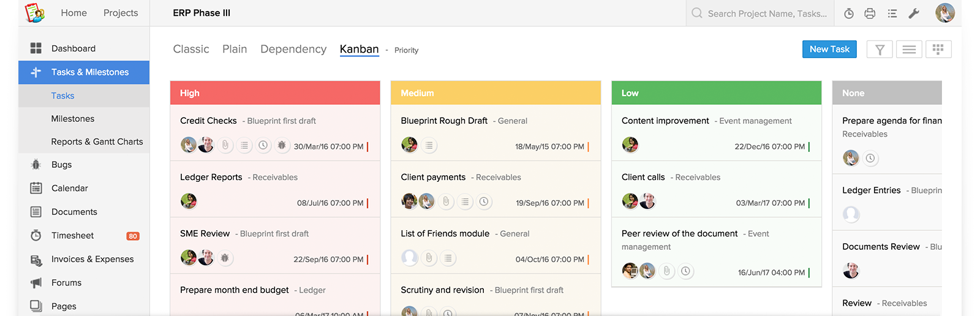Open the Priority grouping dropdown beside Kanban
The image size is (980, 316).
(406, 50)
